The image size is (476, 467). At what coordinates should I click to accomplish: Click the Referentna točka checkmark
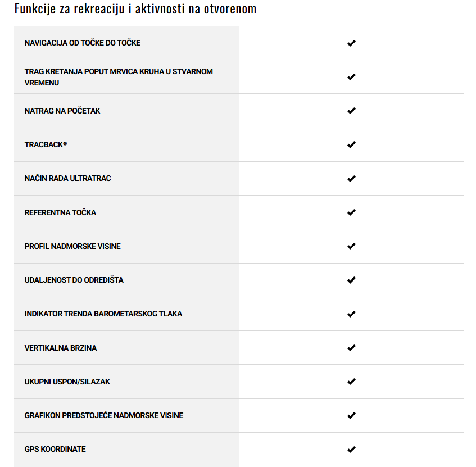(351, 212)
